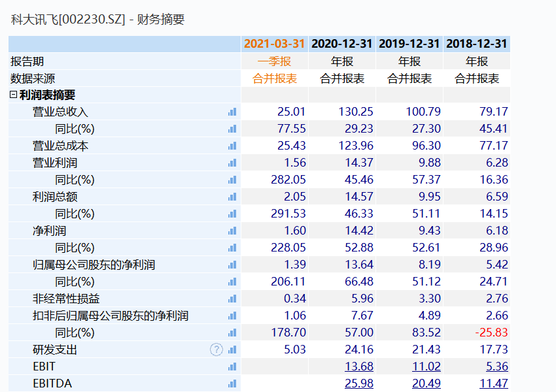Show chart for EBIT row
The image size is (556, 392).
click(232, 367)
